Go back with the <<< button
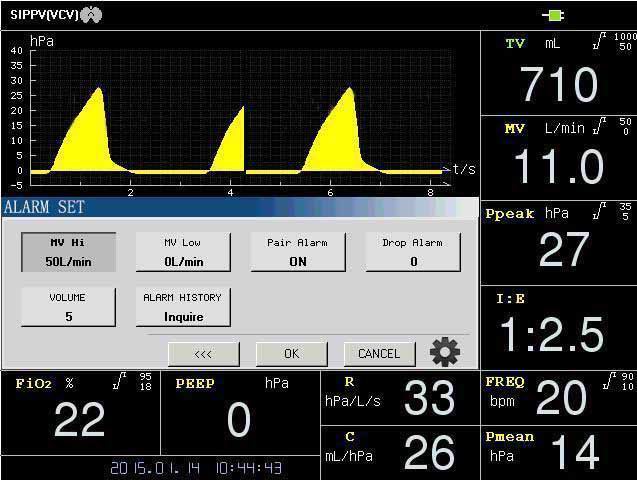 [x=204, y=354]
